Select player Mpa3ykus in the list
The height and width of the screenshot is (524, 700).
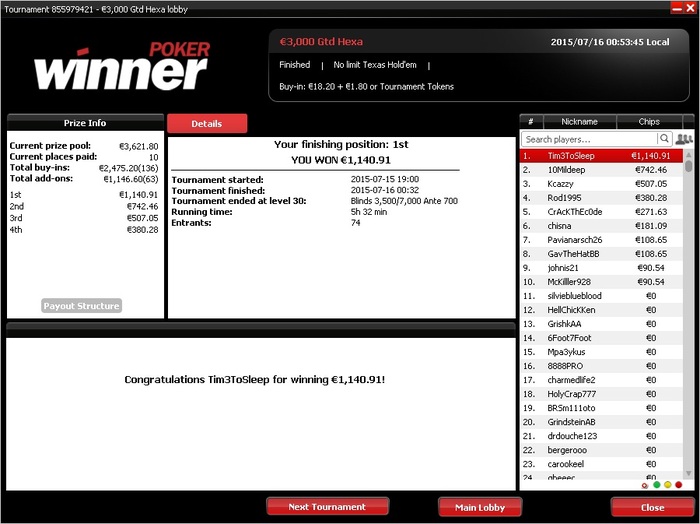(601, 352)
